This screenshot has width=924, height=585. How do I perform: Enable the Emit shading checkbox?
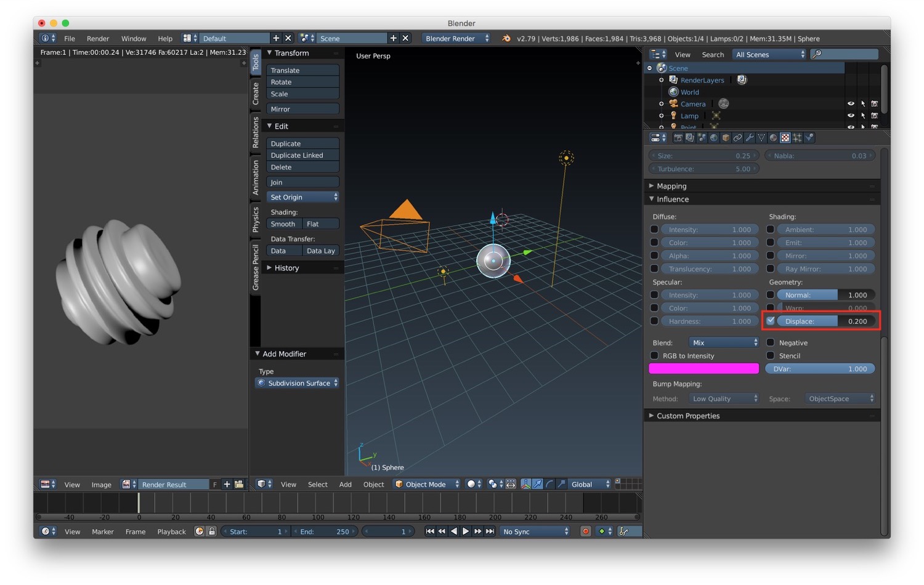pyautogui.click(x=770, y=243)
